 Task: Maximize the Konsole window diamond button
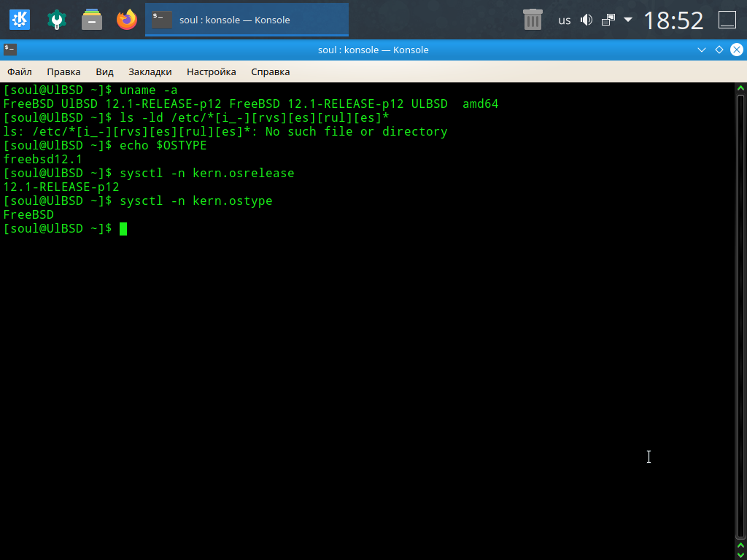(719, 50)
